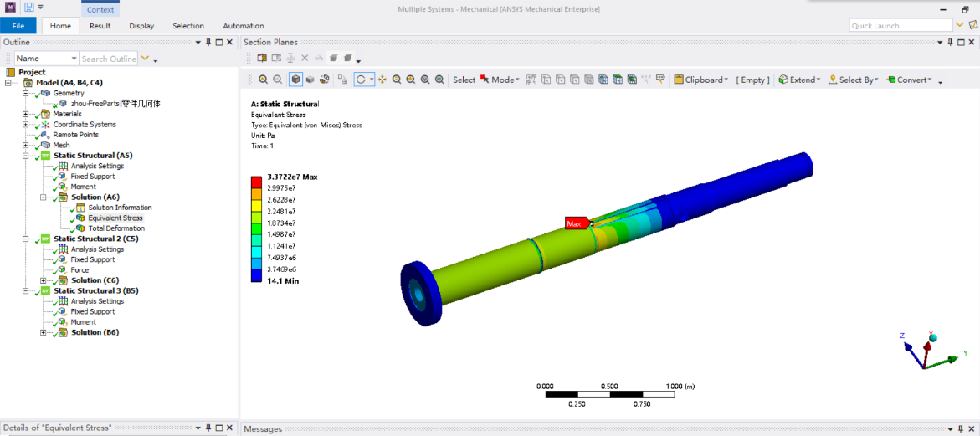Select the Edge selection filter
The width and height of the screenshot is (980, 436).
(x=561, y=80)
